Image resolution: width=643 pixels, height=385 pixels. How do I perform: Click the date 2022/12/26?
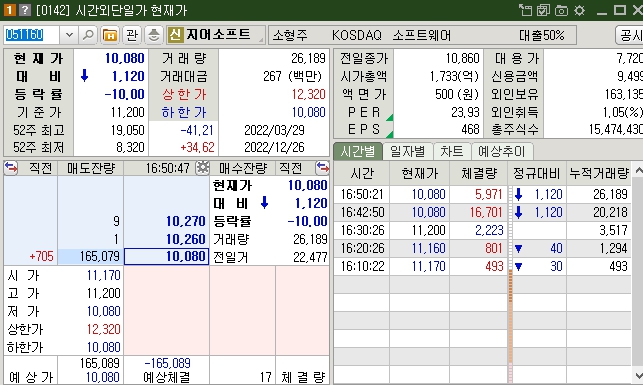(x=274, y=148)
